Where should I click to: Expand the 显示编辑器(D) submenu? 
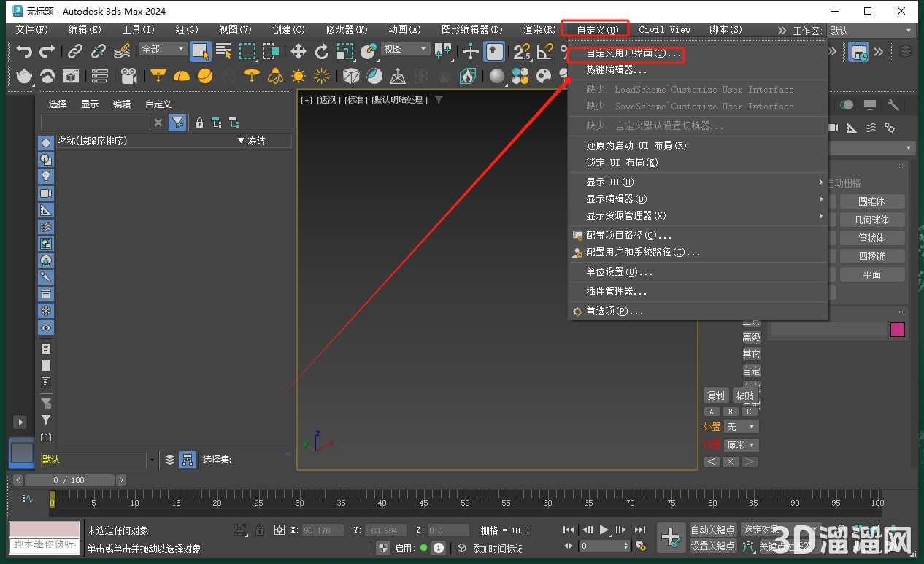tap(698, 198)
